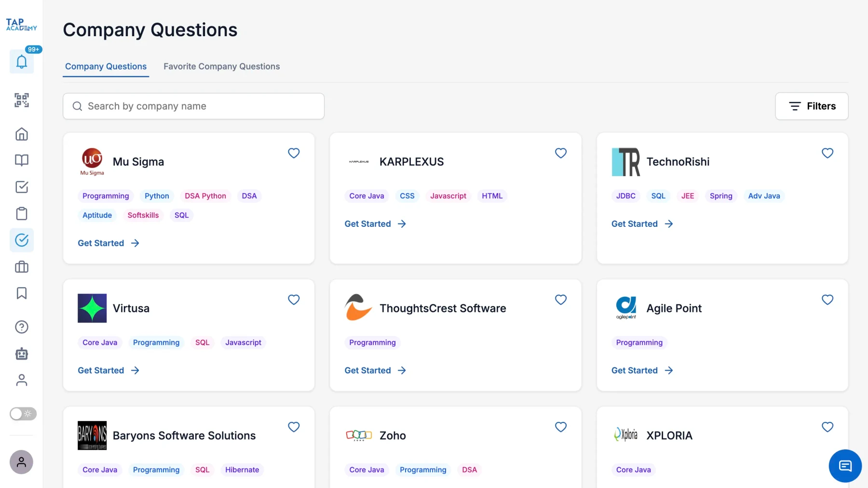Open the chat support bubble

[845, 466]
